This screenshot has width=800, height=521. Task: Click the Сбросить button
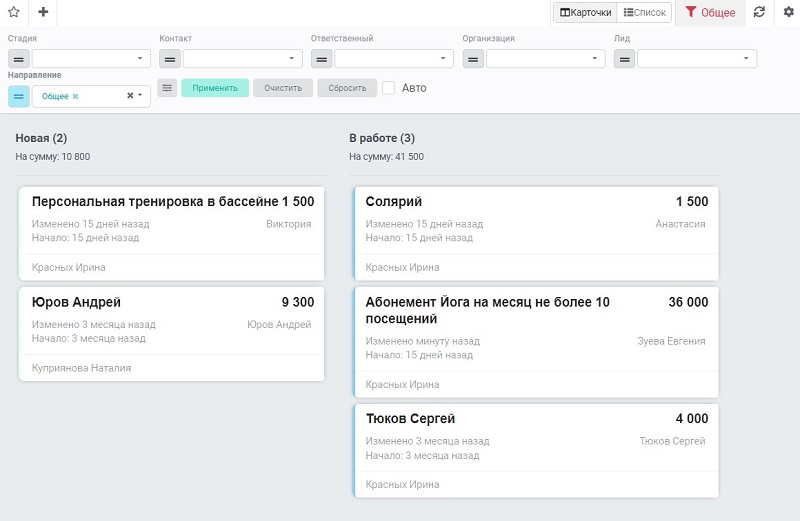(347, 88)
